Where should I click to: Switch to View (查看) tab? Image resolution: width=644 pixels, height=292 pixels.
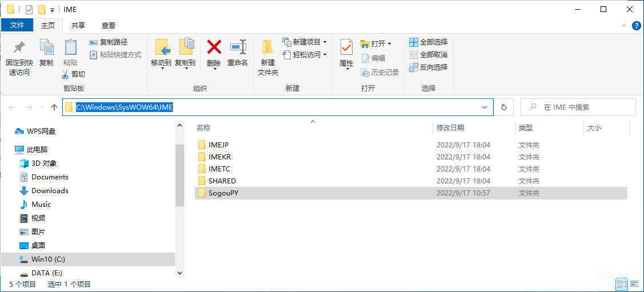pyautogui.click(x=109, y=26)
